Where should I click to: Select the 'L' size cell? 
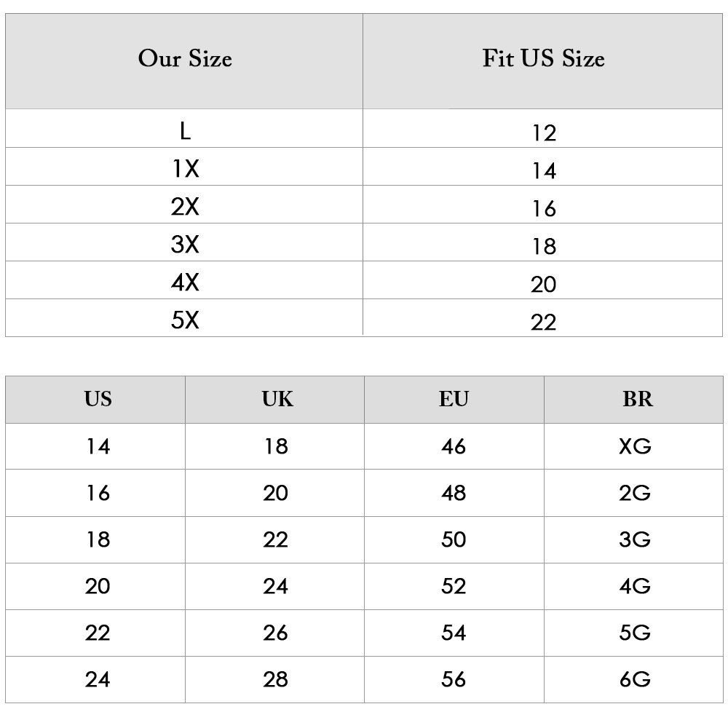[x=185, y=132]
